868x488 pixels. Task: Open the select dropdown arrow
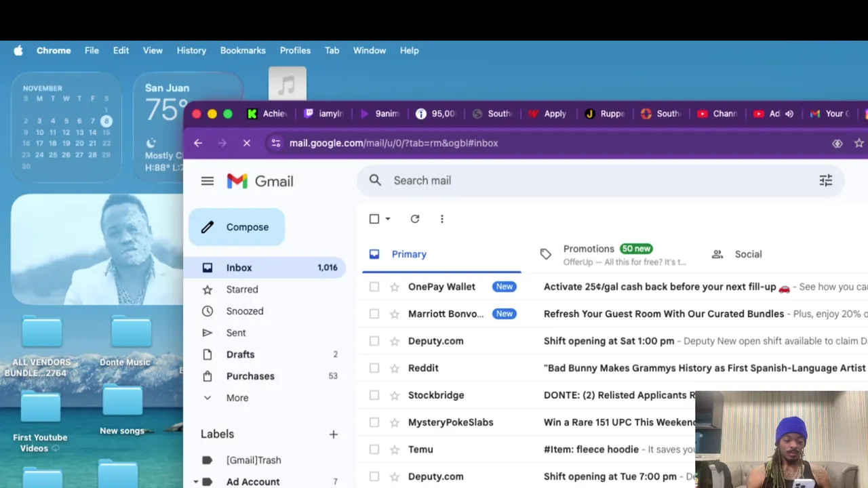click(x=388, y=219)
